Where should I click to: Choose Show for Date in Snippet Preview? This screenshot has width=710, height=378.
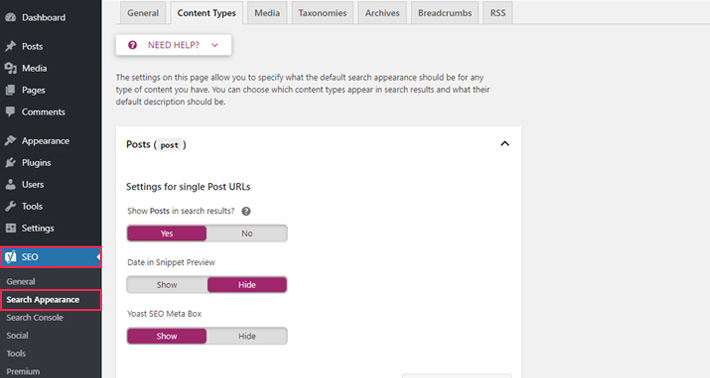pos(167,285)
